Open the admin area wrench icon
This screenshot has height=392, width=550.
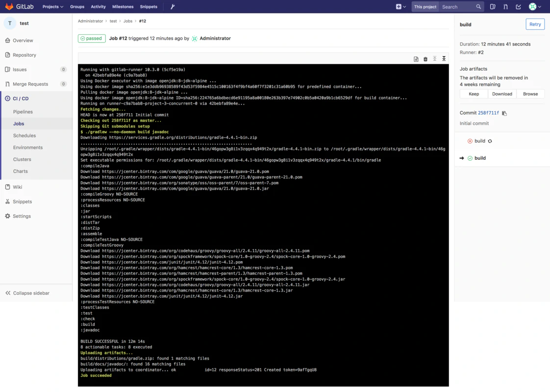coord(173,7)
